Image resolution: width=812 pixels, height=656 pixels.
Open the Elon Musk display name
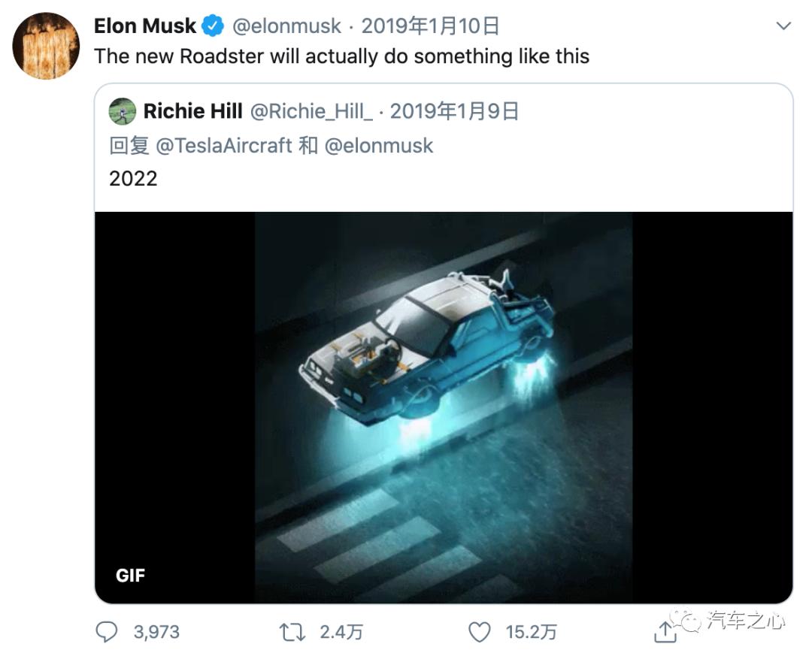click(144, 26)
